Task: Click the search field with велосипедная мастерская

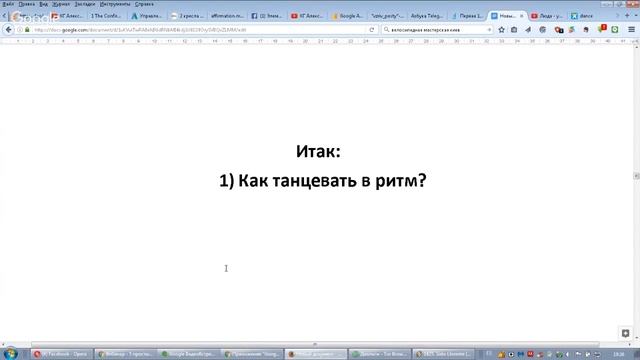Action: tap(437, 30)
